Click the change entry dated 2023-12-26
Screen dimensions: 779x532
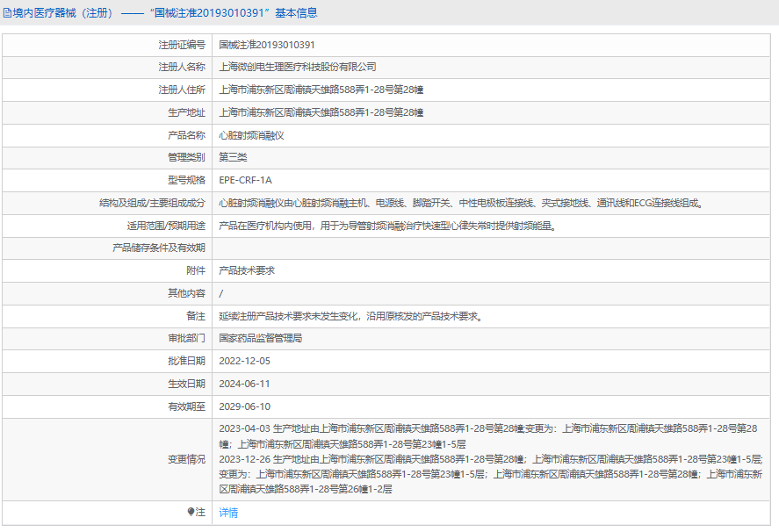point(491,474)
